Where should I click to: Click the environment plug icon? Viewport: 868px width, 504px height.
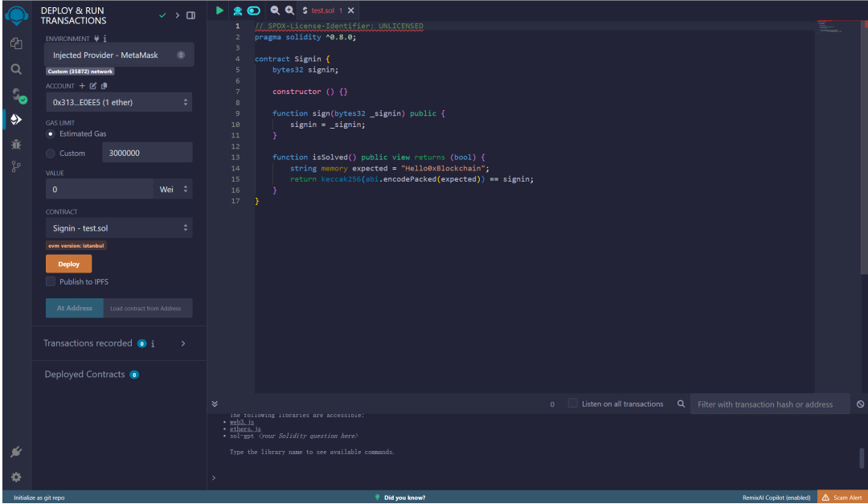[x=96, y=39]
